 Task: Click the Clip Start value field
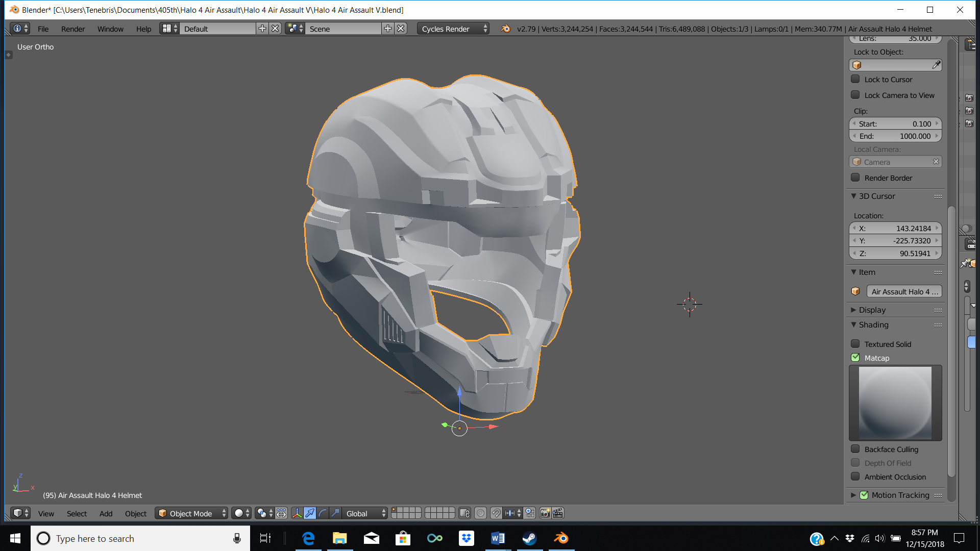[x=895, y=123]
